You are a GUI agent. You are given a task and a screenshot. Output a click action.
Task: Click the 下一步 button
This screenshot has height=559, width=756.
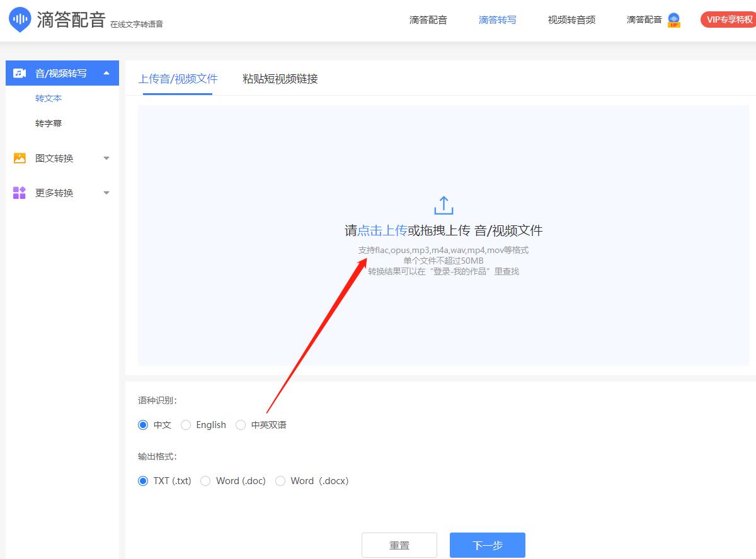pyautogui.click(x=487, y=545)
